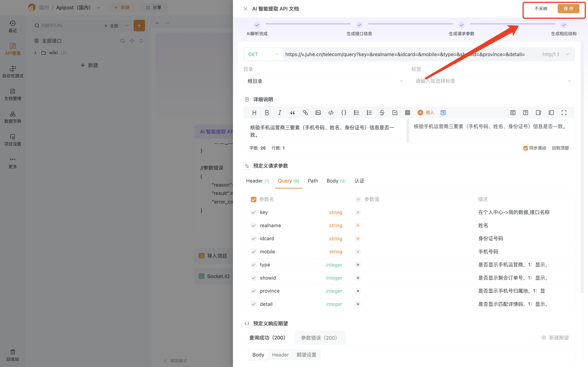Click the 保存 button

569,9
